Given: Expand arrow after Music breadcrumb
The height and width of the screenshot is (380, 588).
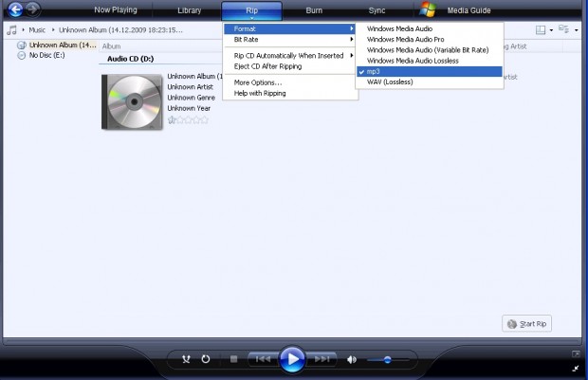Looking at the screenshot, I should coord(53,29).
